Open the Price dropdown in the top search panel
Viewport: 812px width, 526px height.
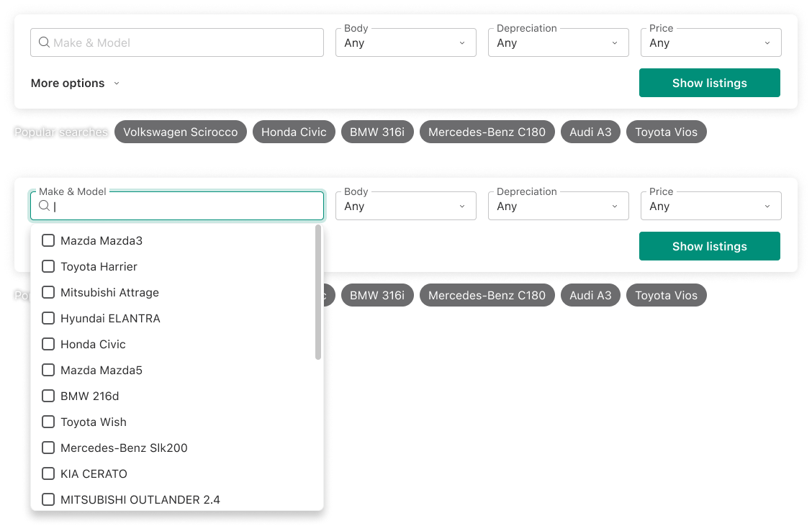[x=710, y=42]
